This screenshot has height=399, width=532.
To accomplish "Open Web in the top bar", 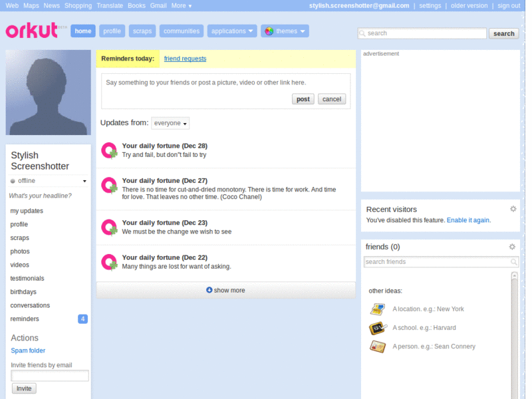I will [12, 6].
